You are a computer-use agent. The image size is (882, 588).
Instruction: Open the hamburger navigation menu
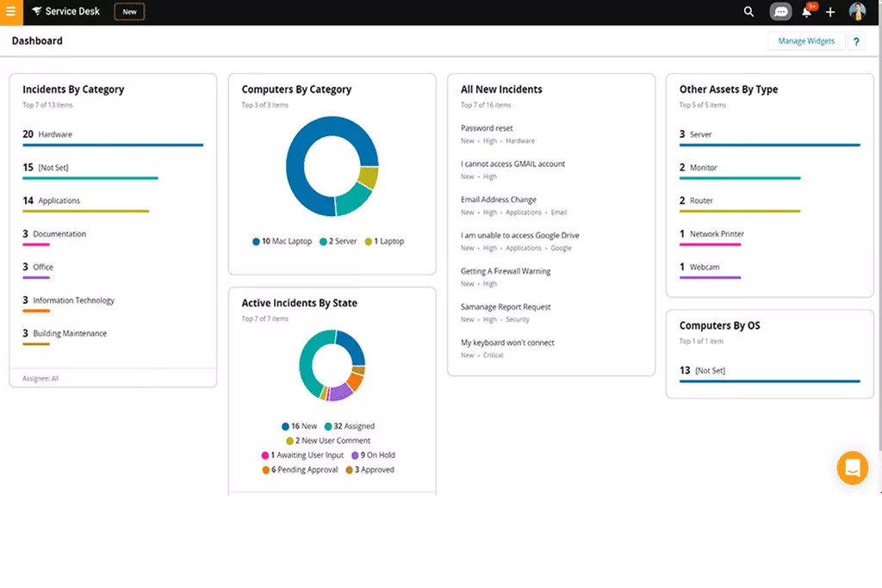[x=10, y=12]
